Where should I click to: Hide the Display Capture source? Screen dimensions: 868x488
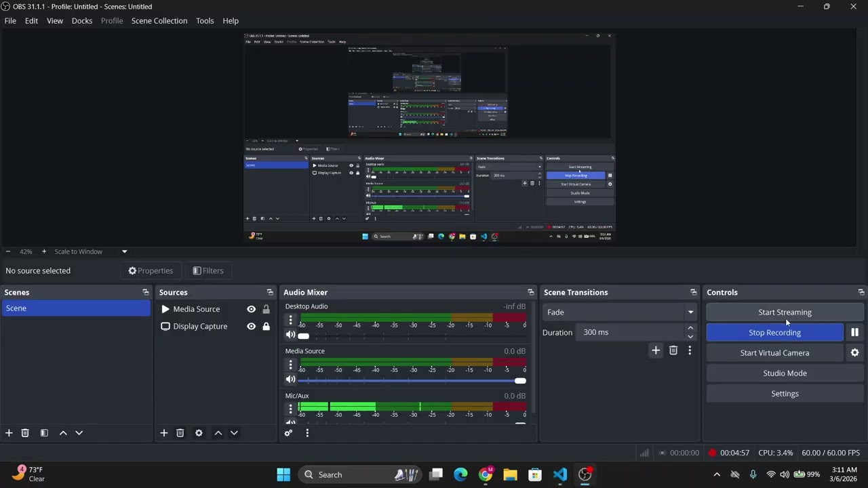tap(251, 327)
